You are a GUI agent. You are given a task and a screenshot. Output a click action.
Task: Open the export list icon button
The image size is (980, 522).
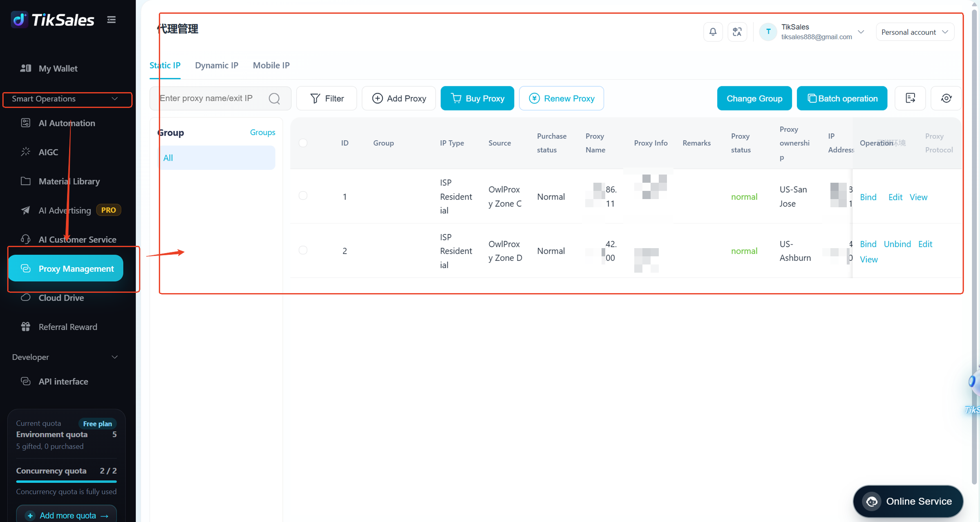click(x=910, y=98)
